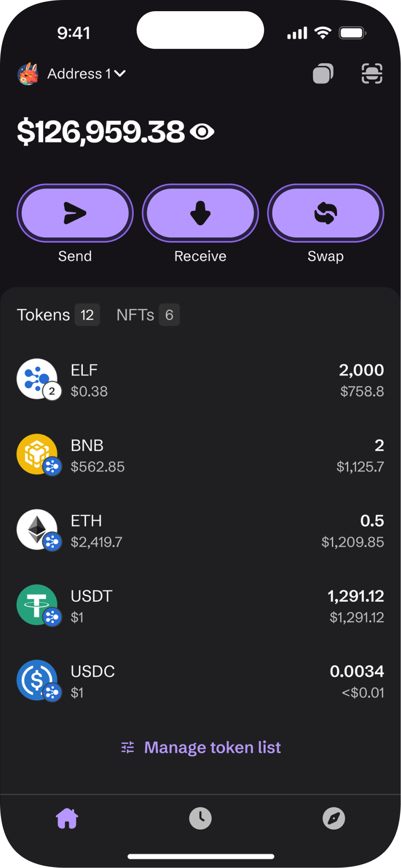Open the ELF token row

tap(200, 380)
